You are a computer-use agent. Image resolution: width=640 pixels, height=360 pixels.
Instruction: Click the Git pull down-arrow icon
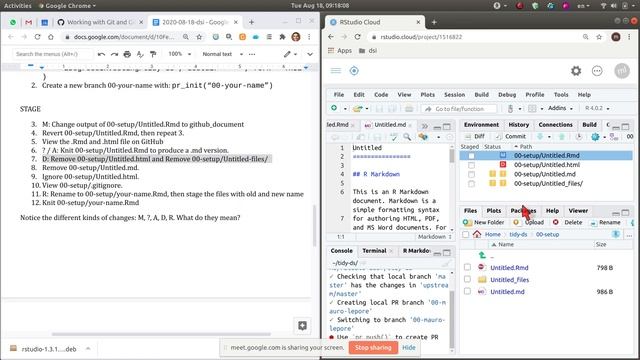click(x=540, y=136)
